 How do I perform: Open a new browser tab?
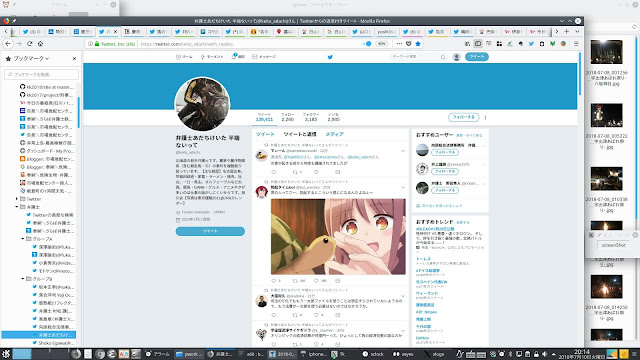coord(567,31)
